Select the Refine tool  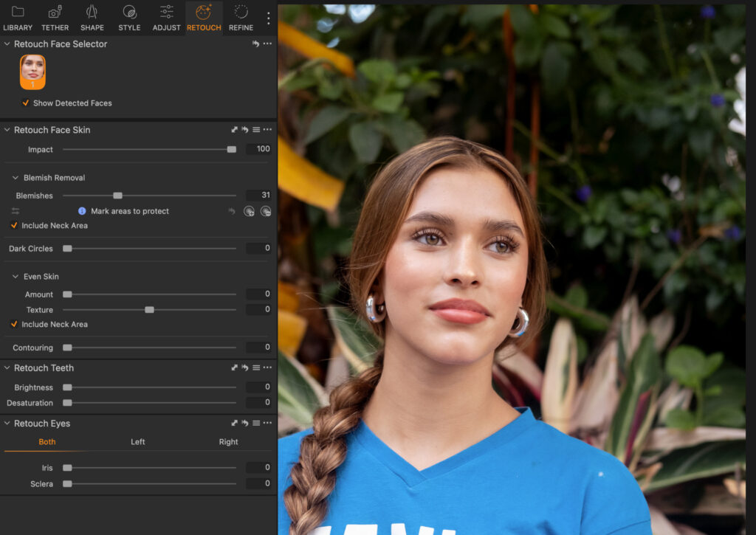[241, 18]
